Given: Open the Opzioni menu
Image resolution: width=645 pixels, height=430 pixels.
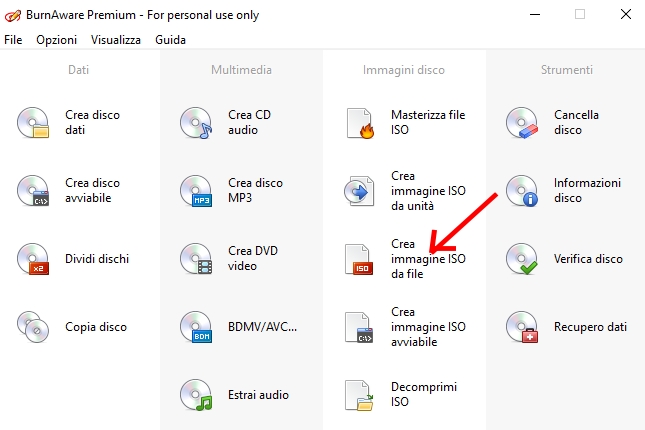Looking at the screenshot, I should pyautogui.click(x=56, y=40).
